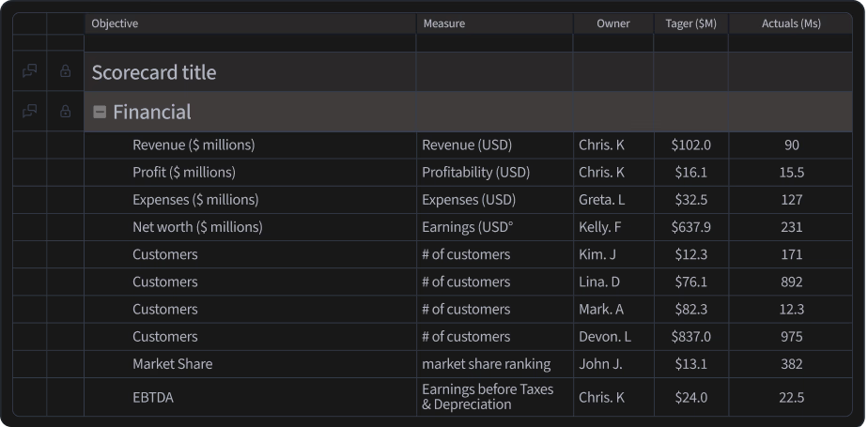Click the Devon. L owner cell
This screenshot has height=427, width=868.
coord(604,337)
